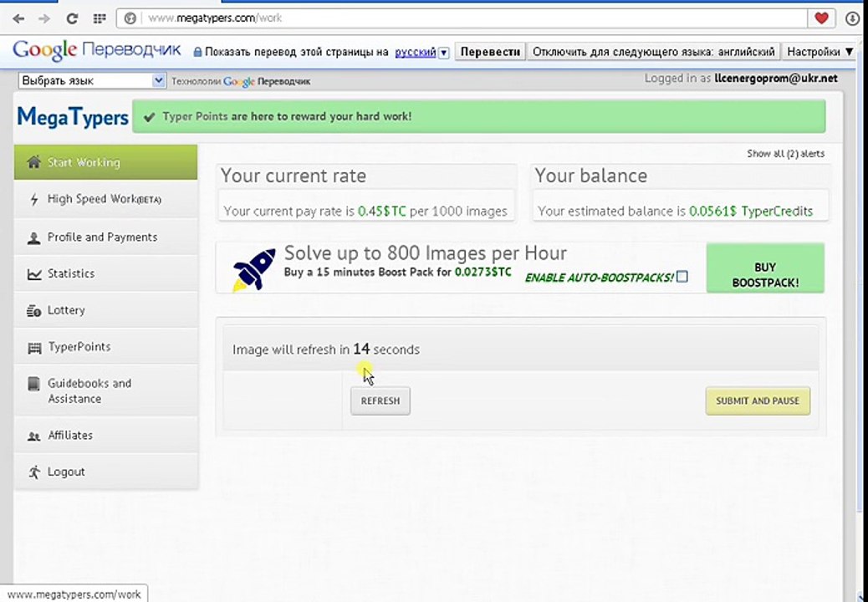Open the русский language dropdown arrow
Viewport: 868px width, 602px height.
coord(443,53)
